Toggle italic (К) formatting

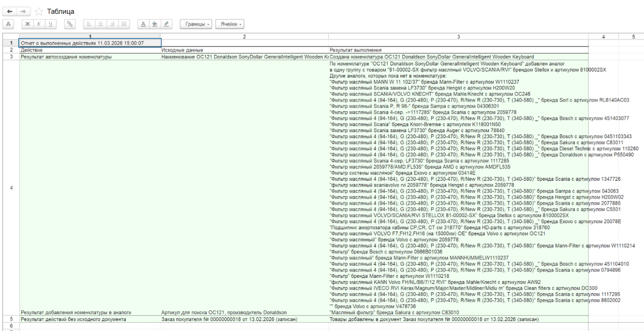click(39, 24)
